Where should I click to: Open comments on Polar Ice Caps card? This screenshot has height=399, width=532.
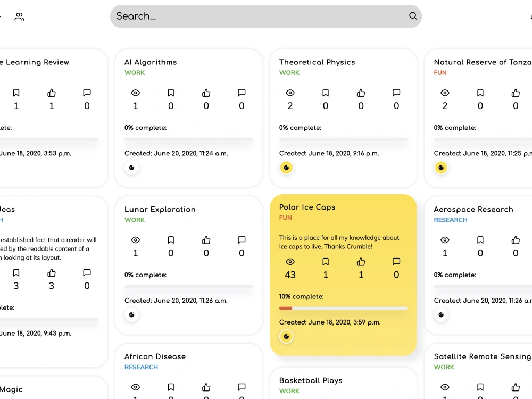(396, 262)
